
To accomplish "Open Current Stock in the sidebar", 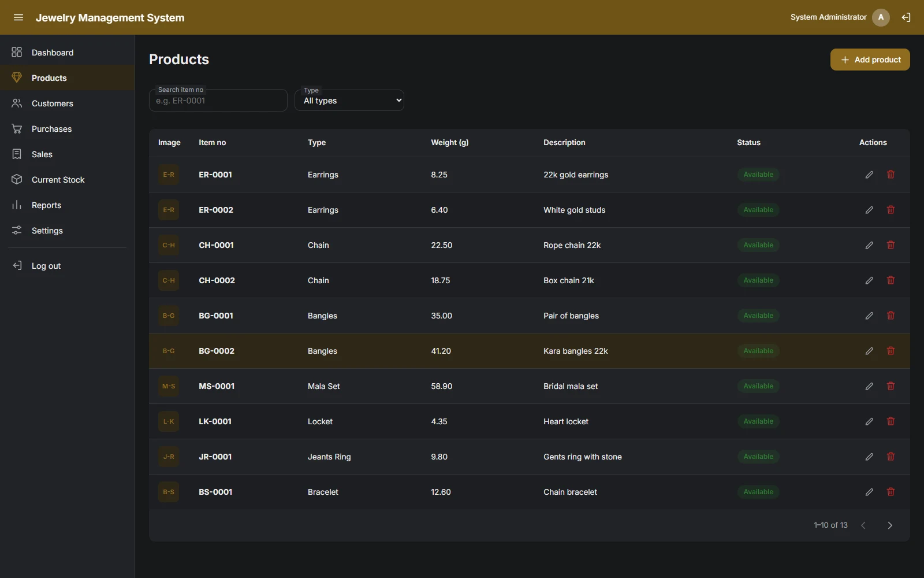I will point(67,180).
